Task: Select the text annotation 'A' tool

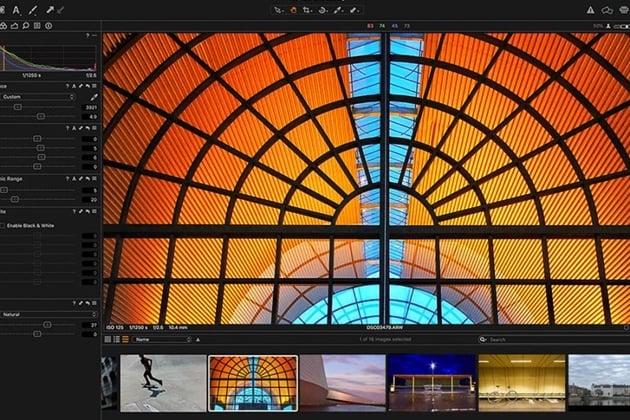Action: (16, 10)
